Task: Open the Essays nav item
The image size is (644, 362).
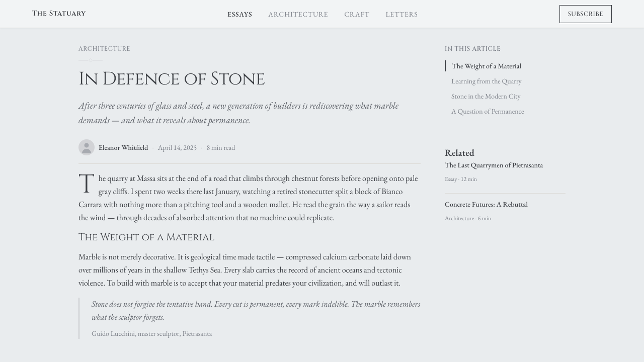Action: pyautogui.click(x=239, y=15)
